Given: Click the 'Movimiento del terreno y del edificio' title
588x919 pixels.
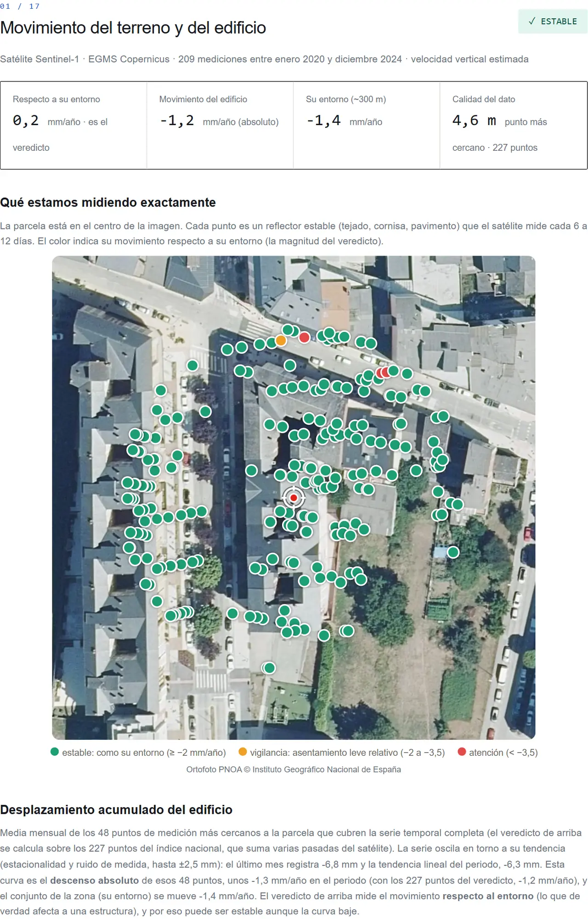Looking at the screenshot, I should [x=133, y=28].
